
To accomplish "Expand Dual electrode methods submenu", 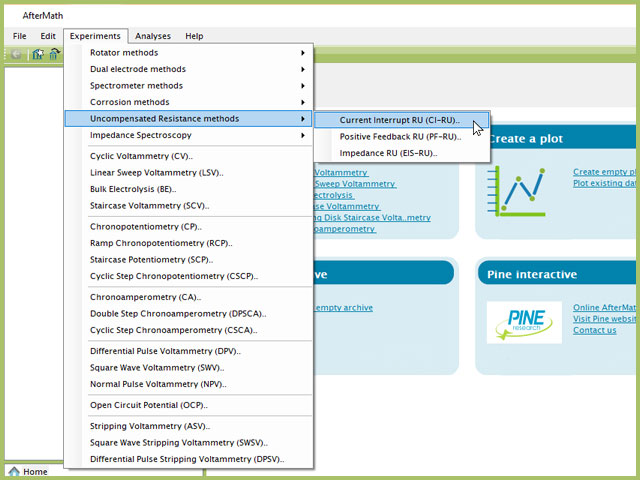I will [189, 69].
